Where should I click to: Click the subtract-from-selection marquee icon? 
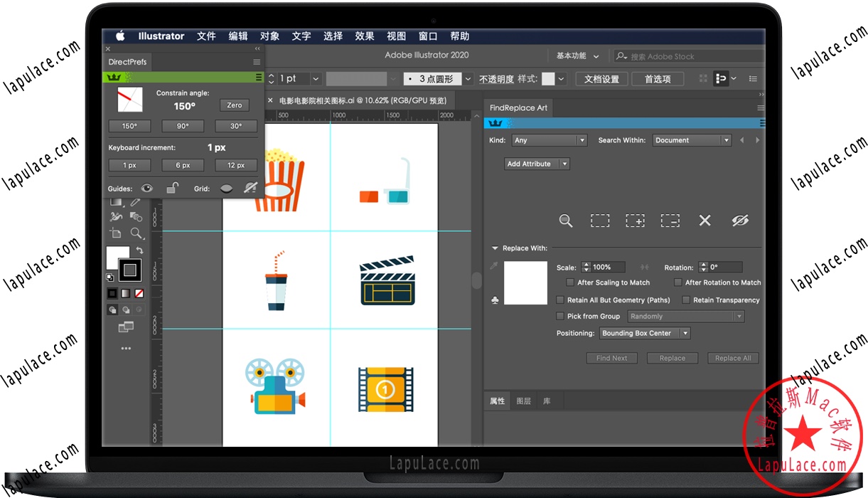click(670, 221)
